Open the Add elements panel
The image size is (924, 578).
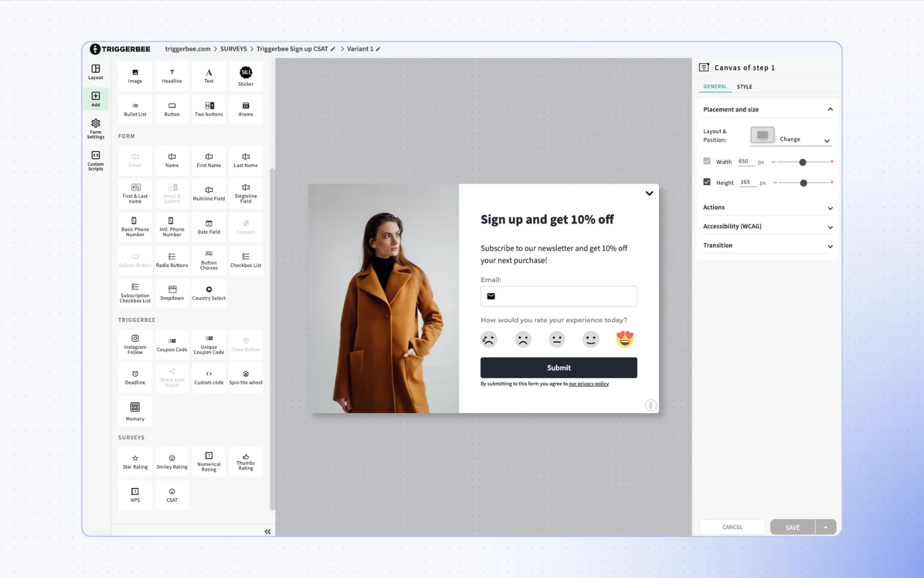pyautogui.click(x=96, y=99)
